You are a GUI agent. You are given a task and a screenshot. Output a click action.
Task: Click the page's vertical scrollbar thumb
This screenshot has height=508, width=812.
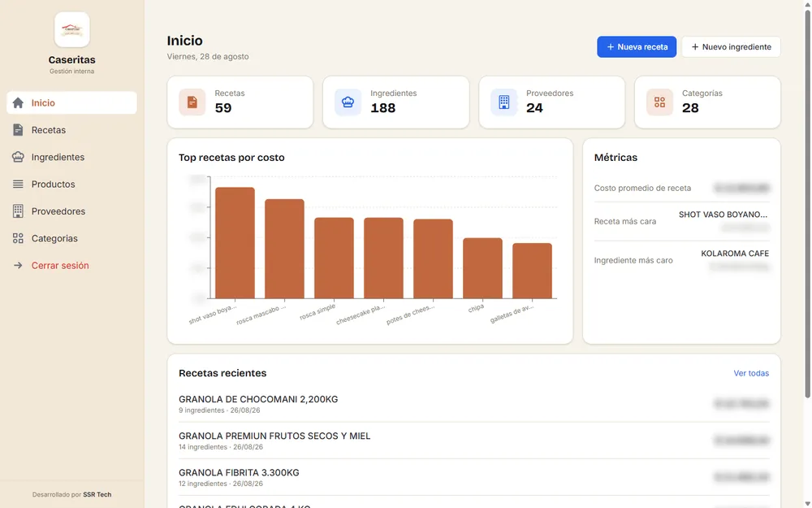click(x=807, y=204)
